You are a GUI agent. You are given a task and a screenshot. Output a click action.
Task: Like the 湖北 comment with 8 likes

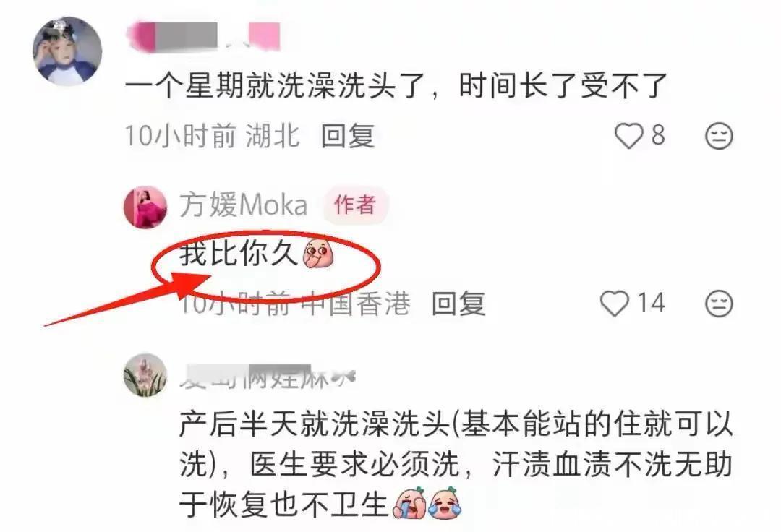(629, 135)
